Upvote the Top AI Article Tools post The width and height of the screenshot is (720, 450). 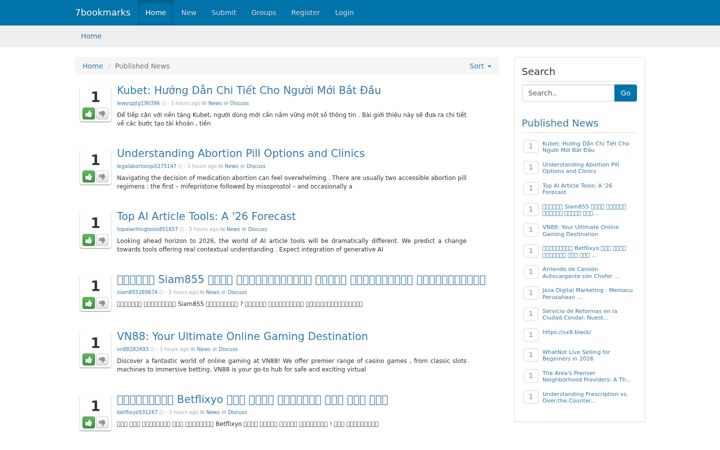(89, 240)
